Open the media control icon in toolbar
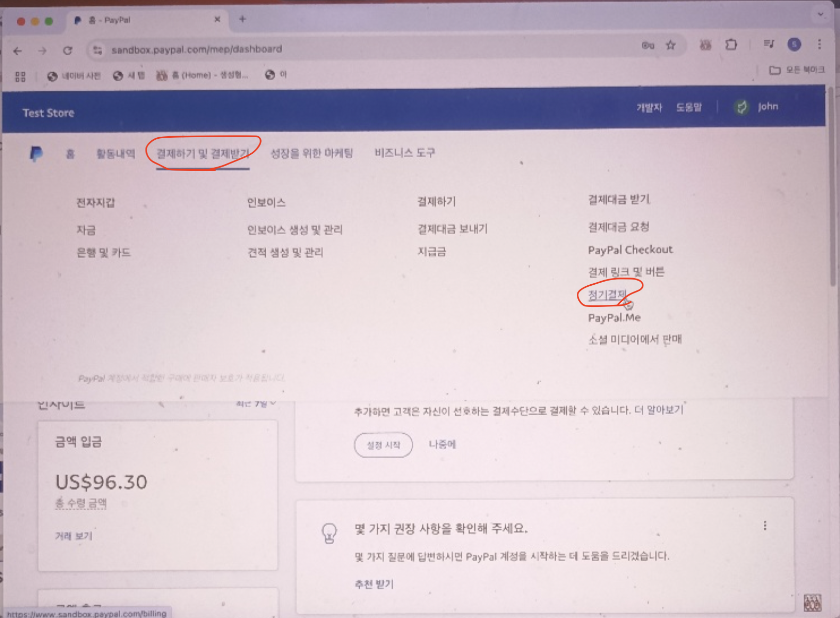This screenshot has width=840, height=618. pos(769,44)
